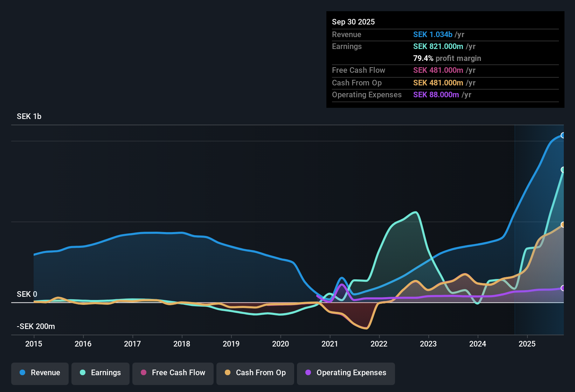
Task: Click the pink Free Cash Flow dot
Action: (144, 373)
